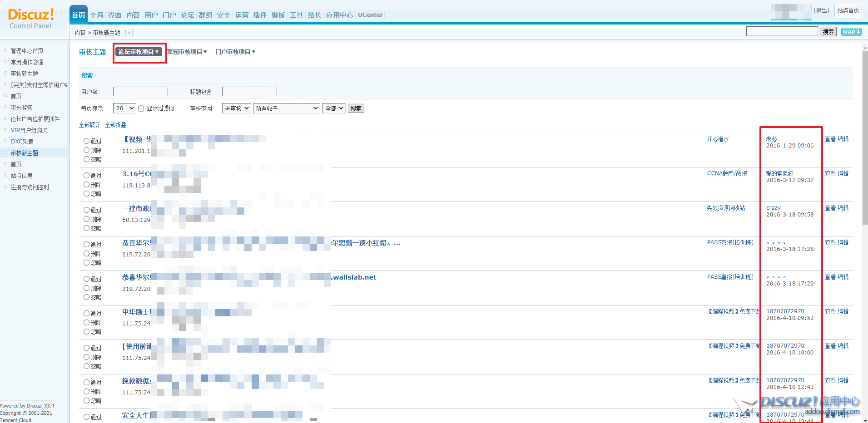Click the 全部展开 link
The height and width of the screenshot is (423, 868).
coord(89,125)
